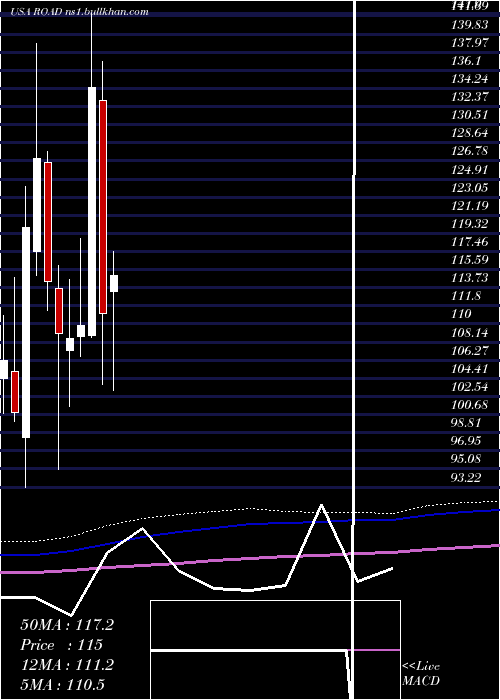Click the 98.81 price axis label
This screenshot has width=500, height=700.
click(x=467, y=423)
